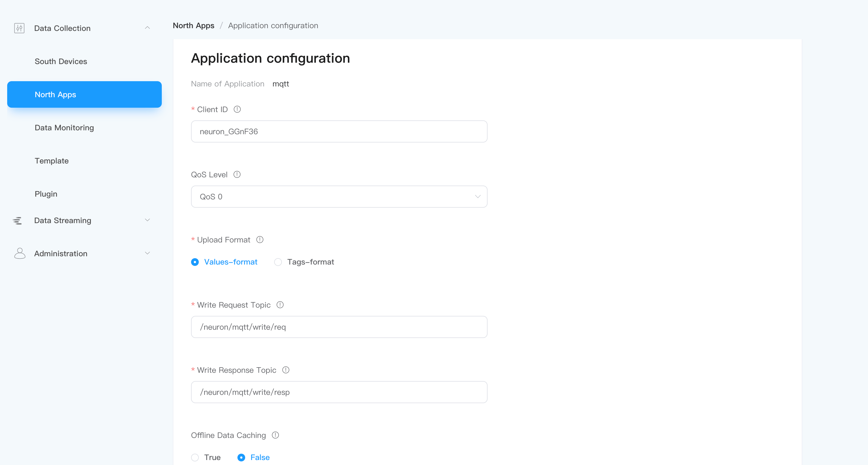The image size is (868, 465).
Task: Click the Offline Data Caching info icon
Action: point(275,435)
